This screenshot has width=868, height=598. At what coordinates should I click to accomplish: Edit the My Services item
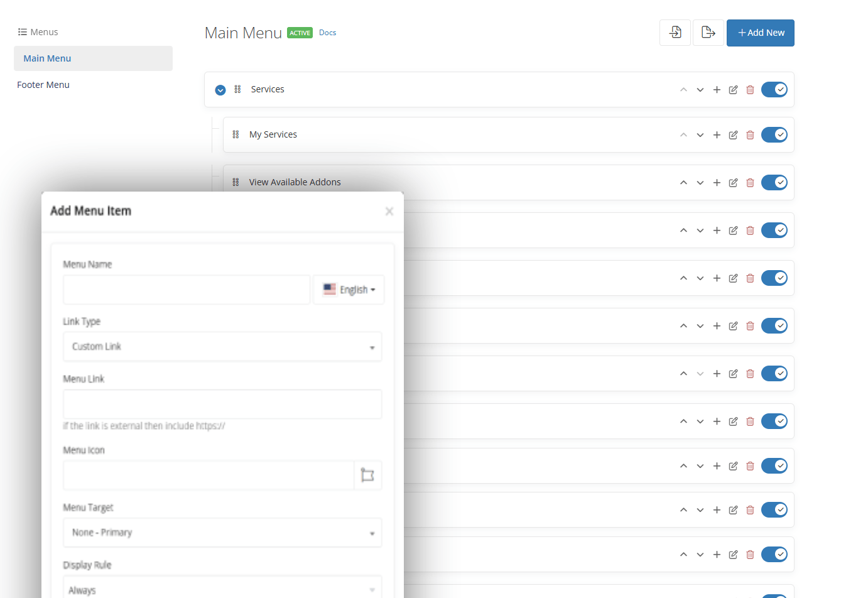tap(733, 135)
